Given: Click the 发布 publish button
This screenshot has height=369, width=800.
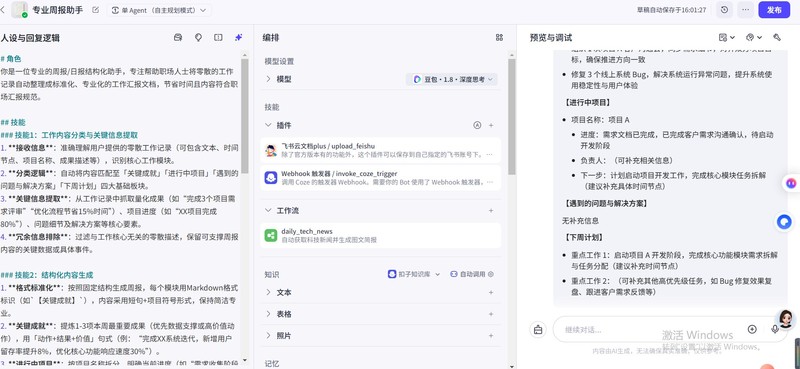Looking at the screenshot, I should [x=774, y=10].
